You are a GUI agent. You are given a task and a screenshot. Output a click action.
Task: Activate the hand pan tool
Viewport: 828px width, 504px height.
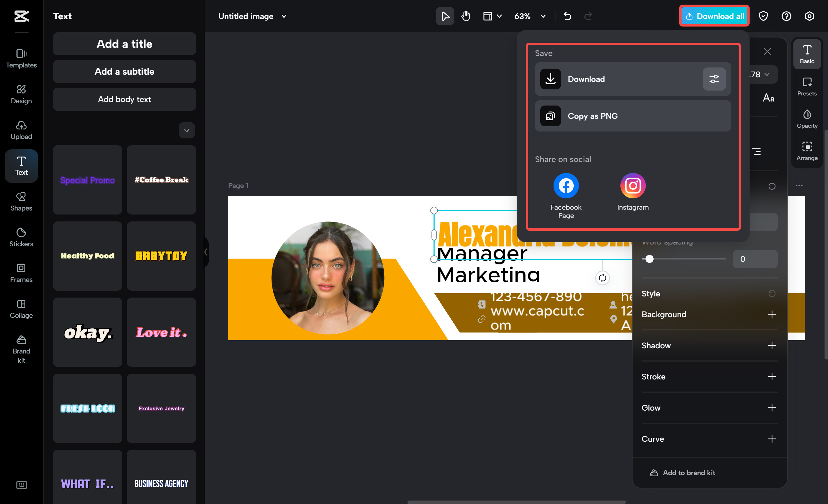click(x=465, y=16)
